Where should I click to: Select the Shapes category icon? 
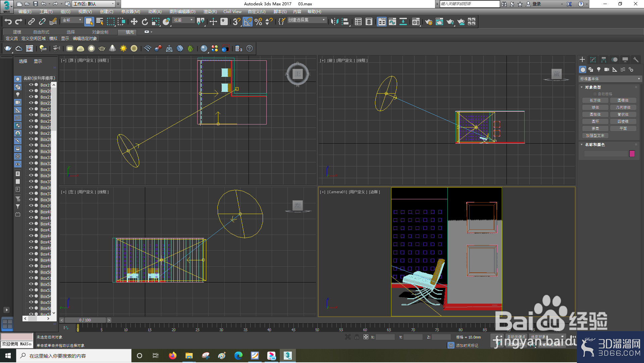(591, 69)
